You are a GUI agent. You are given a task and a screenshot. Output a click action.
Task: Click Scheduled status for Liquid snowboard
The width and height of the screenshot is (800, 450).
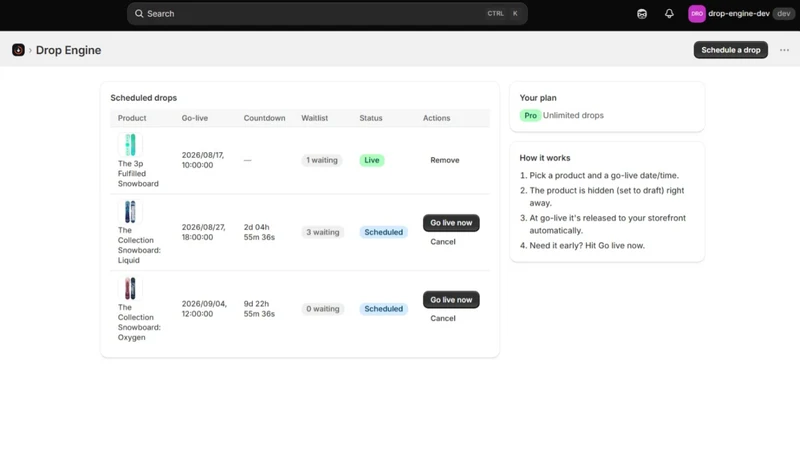[x=383, y=232]
